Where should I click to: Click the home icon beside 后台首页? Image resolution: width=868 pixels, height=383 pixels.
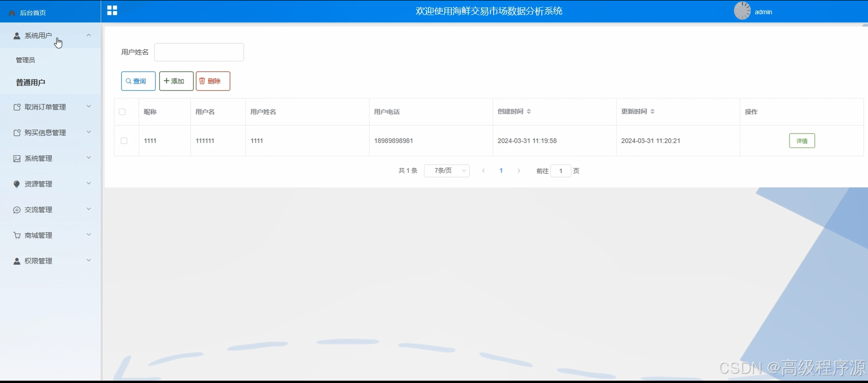(x=12, y=13)
